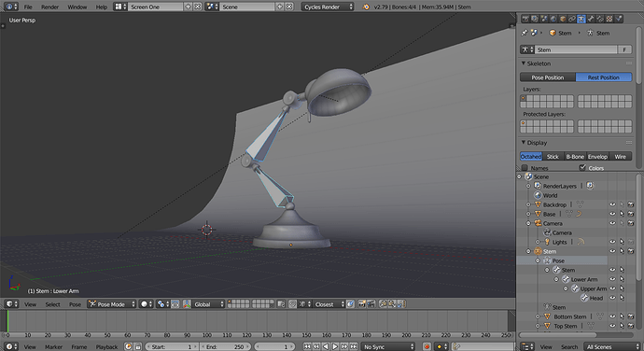Click the Lower Arm bone icon in outliner
Image resolution: width=644 pixels, height=351 pixels.
(x=566, y=279)
